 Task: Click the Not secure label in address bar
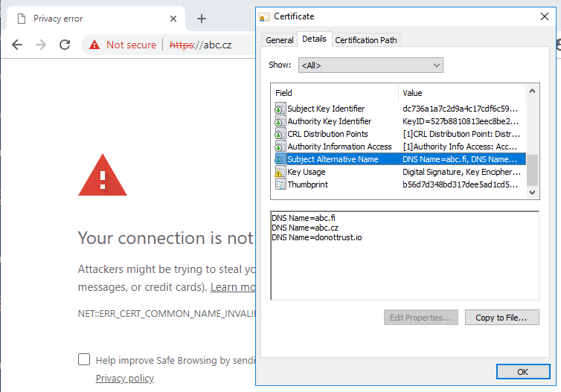pyautogui.click(x=131, y=45)
